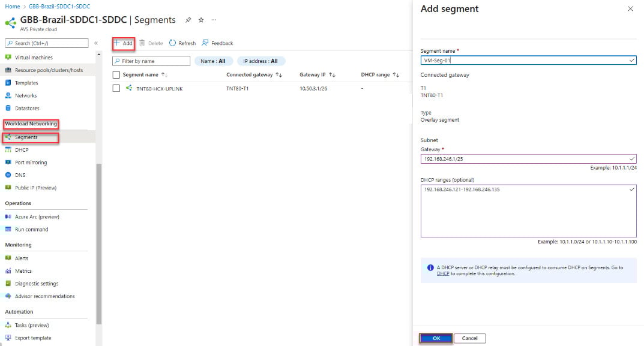Image resolution: width=644 pixels, height=346 pixels.
Task: Click the Filter by name box
Action: (151, 61)
